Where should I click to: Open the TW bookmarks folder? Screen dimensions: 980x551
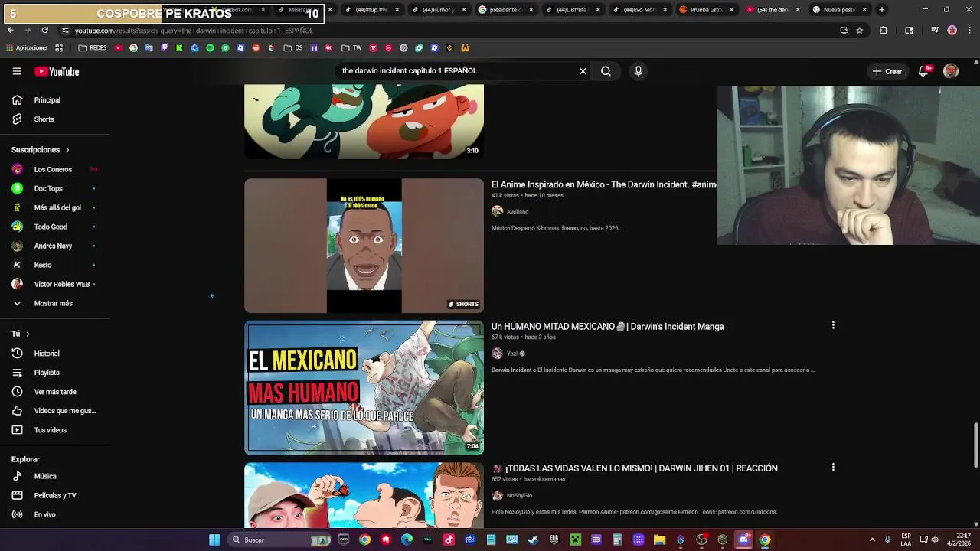(x=351, y=47)
